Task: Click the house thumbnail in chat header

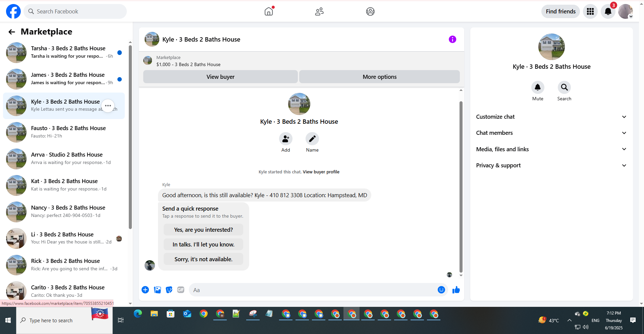Action: 152,39
